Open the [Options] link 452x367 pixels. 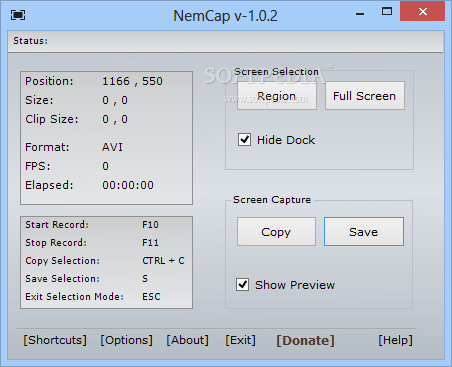click(x=127, y=340)
